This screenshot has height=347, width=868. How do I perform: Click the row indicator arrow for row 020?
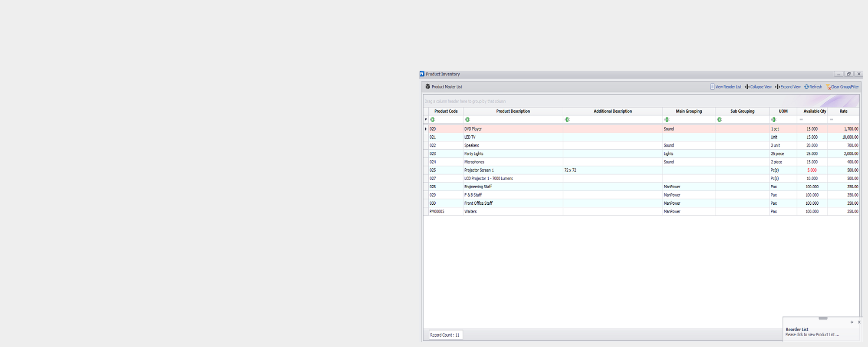426,129
